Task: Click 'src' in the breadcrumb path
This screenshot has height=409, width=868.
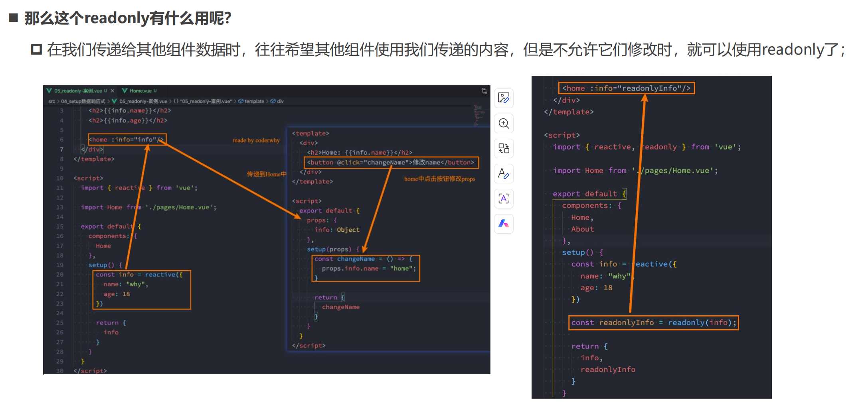Action: pyautogui.click(x=52, y=101)
